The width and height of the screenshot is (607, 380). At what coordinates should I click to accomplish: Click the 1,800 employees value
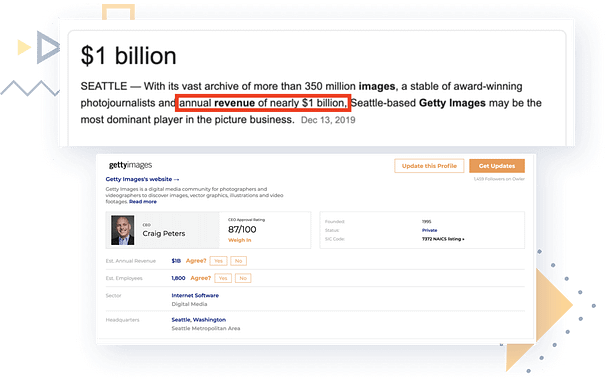(x=178, y=278)
